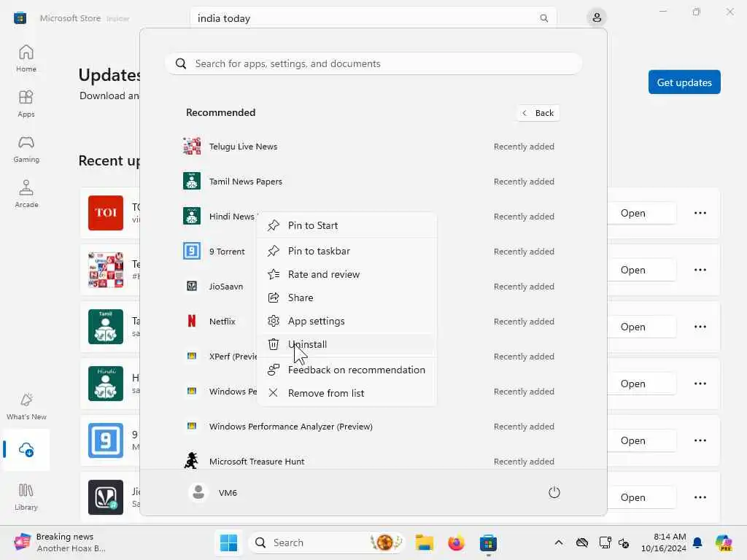Open Arcade section in Store sidebar
This screenshot has height=560, width=747.
click(26, 194)
